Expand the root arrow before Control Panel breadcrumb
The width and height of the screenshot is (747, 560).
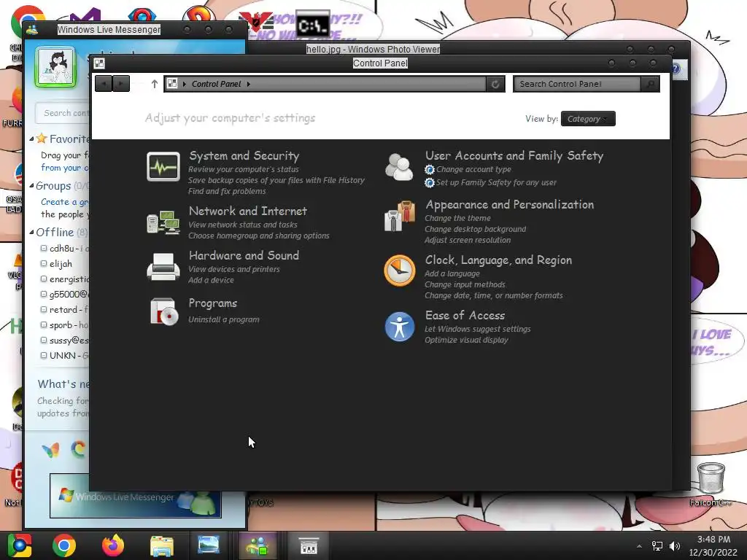click(184, 85)
